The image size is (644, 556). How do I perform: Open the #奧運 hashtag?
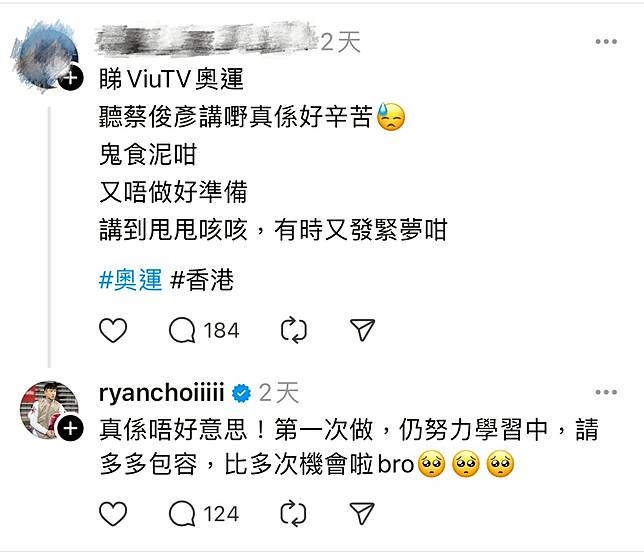[x=131, y=280]
